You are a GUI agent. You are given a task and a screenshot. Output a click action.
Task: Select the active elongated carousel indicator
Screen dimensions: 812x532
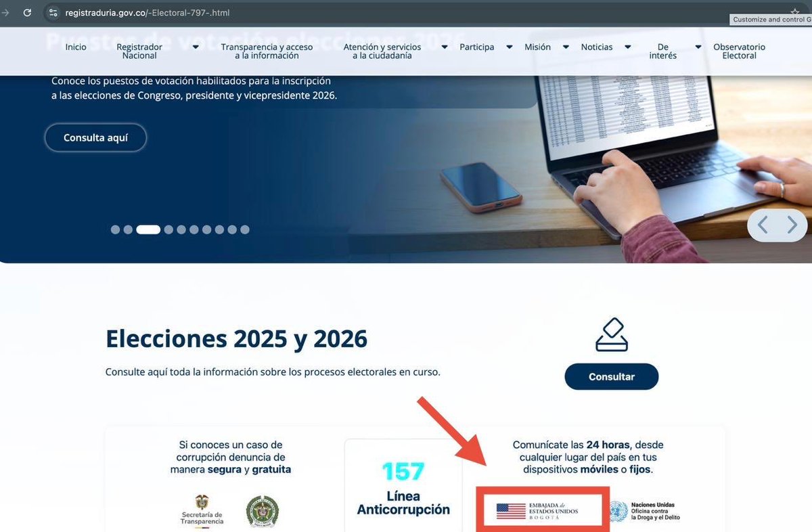pyautogui.click(x=148, y=229)
